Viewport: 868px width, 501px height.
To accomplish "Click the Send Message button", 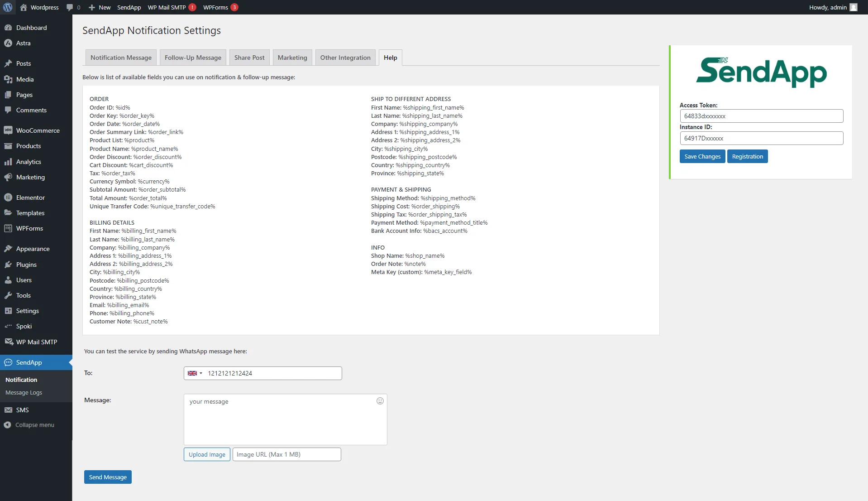I will [108, 477].
